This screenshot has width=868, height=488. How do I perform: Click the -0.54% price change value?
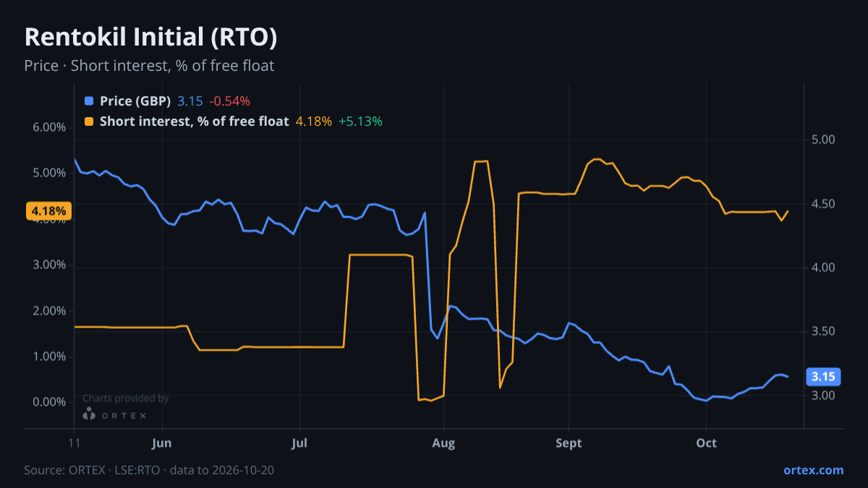[229, 101]
